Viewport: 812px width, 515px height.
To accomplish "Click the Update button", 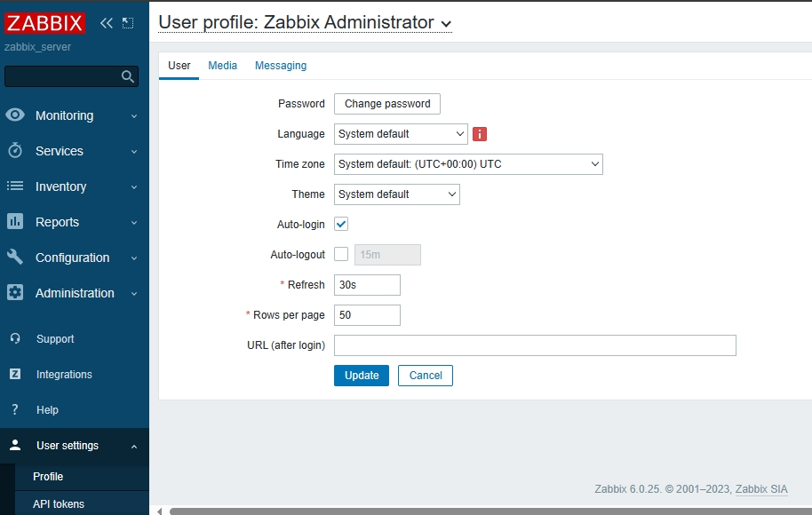I will 362,376.
